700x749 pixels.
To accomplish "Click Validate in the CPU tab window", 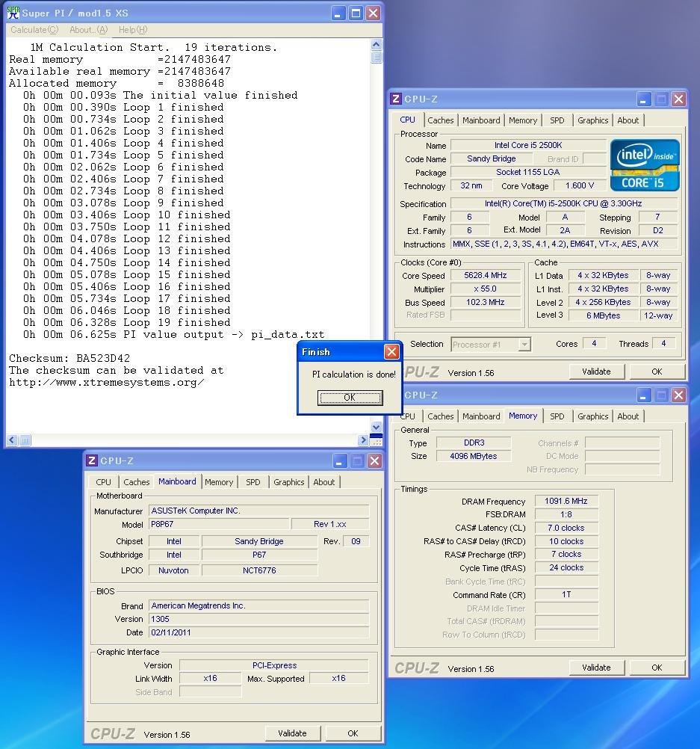I will tap(596, 372).
